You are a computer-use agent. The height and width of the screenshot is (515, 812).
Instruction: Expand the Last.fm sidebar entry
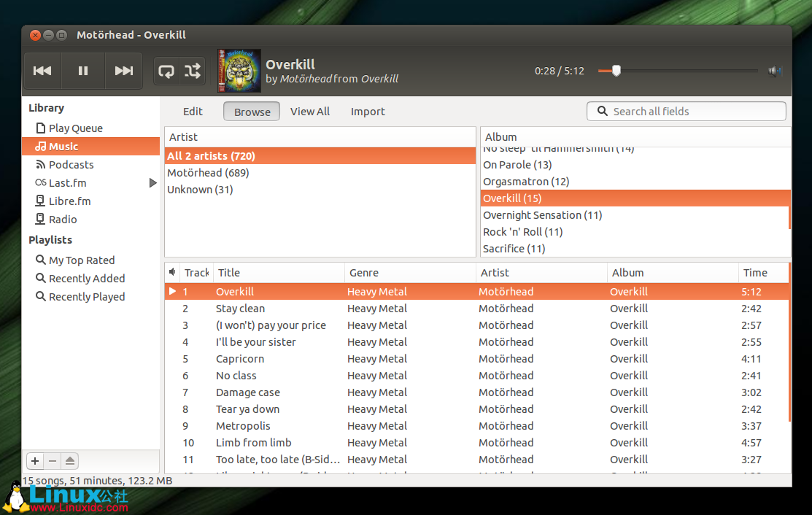pos(153,183)
